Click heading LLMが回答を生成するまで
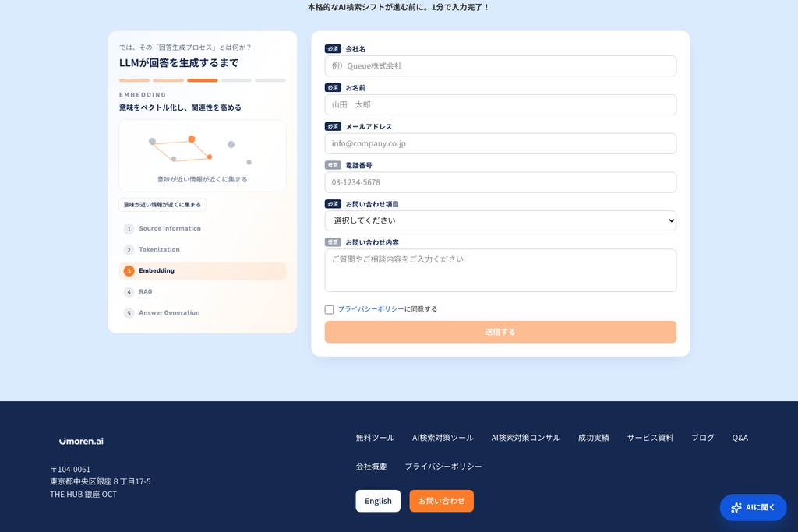Image resolution: width=798 pixels, height=532 pixels. coord(178,62)
